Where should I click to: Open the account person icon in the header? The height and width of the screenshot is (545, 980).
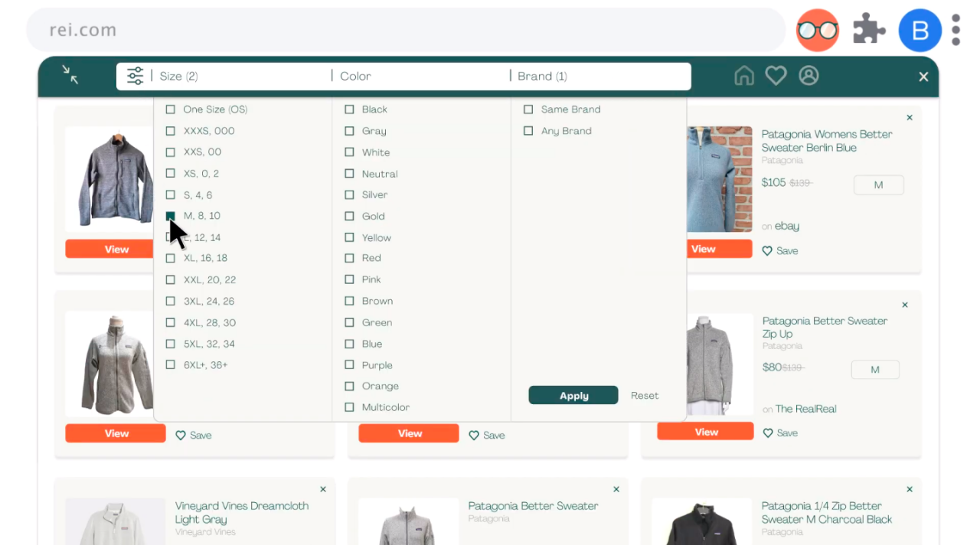click(x=809, y=75)
